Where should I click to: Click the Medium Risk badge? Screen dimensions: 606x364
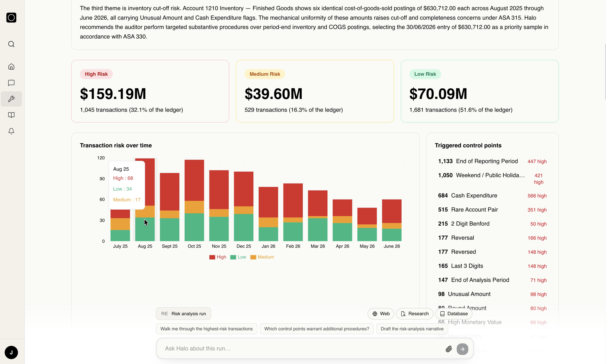[x=265, y=74]
